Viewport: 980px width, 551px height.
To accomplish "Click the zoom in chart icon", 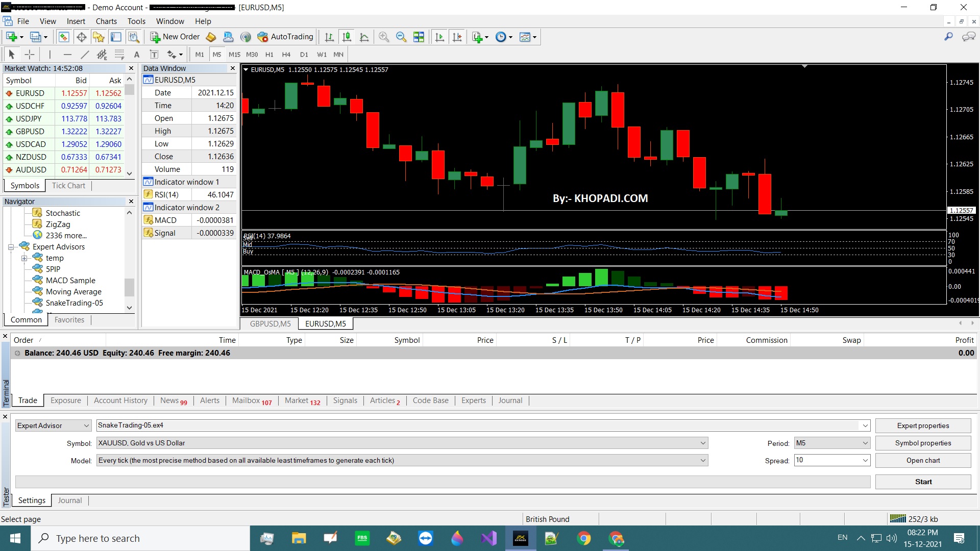I will [384, 37].
